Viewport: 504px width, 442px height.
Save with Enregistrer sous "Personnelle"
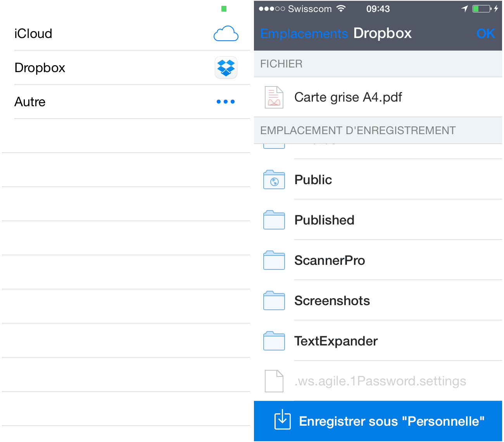(378, 421)
